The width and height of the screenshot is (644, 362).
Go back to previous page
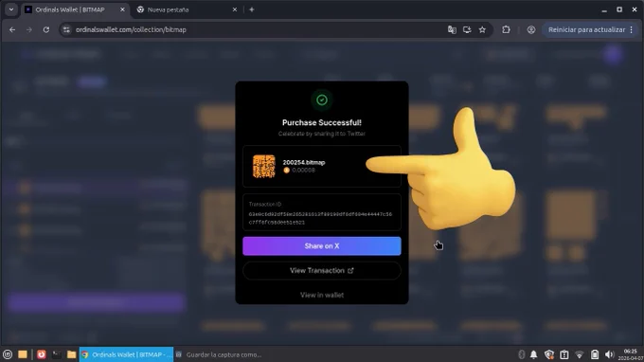click(x=12, y=29)
